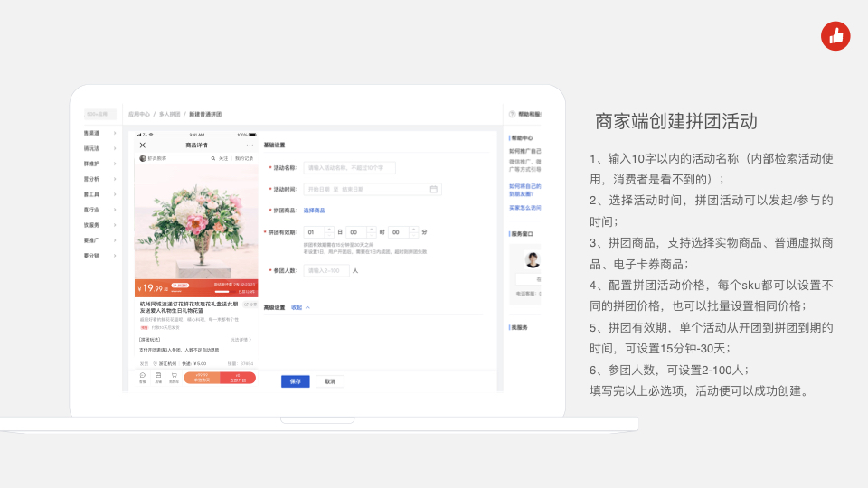Expand the 营分析 sidebar item

[99, 179]
